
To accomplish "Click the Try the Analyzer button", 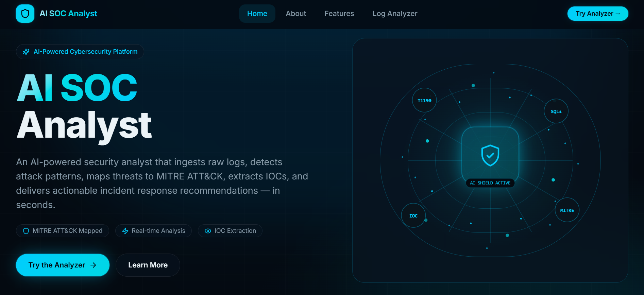I will pos(63,265).
